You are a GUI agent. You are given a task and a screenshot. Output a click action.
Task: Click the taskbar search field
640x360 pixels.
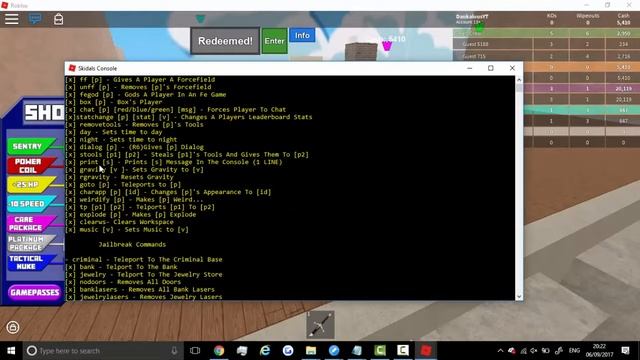pyautogui.click(x=102, y=351)
